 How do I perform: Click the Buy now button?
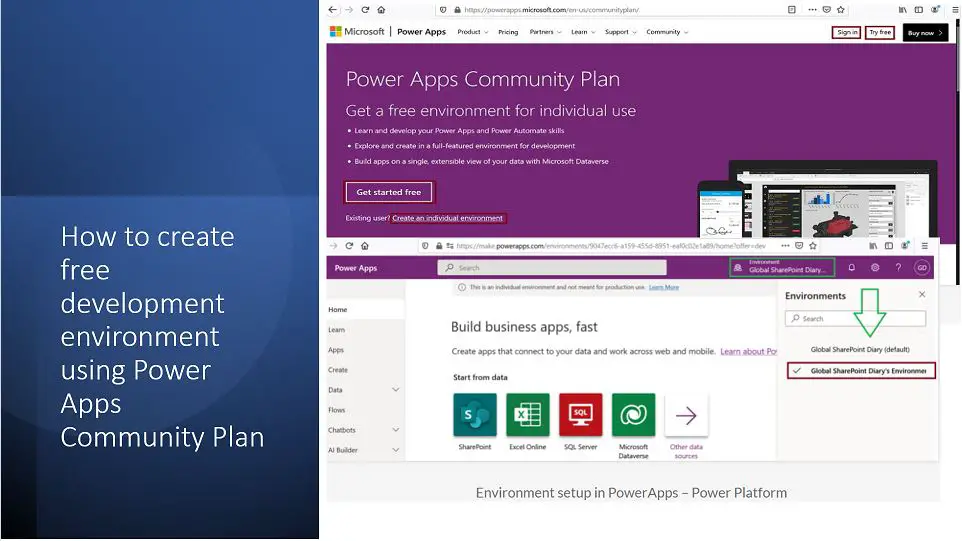(x=925, y=33)
